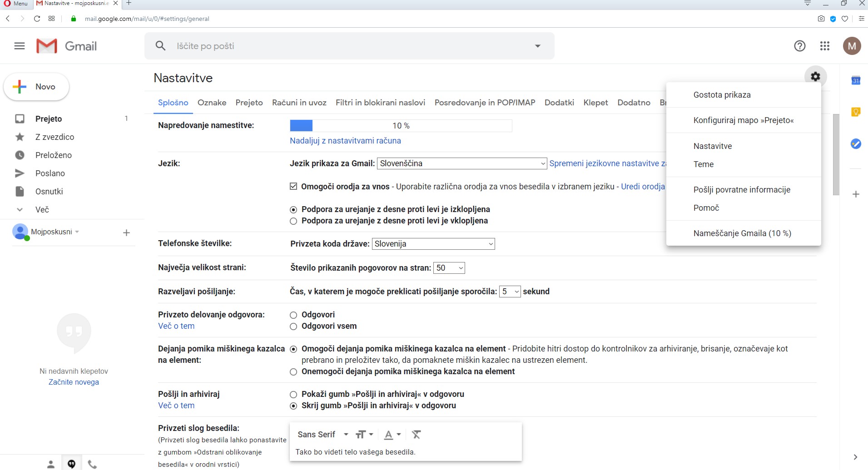Image resolution: width=868 pixels, height=470 pixels.
Task: Open the text color picker
Action: click(392, 435)
